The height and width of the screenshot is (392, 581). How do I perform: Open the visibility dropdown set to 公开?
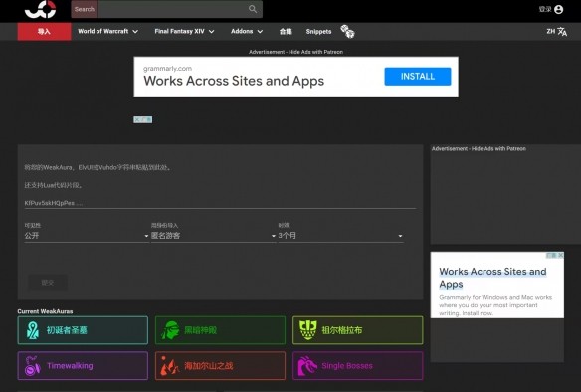[x=87, y=236]
